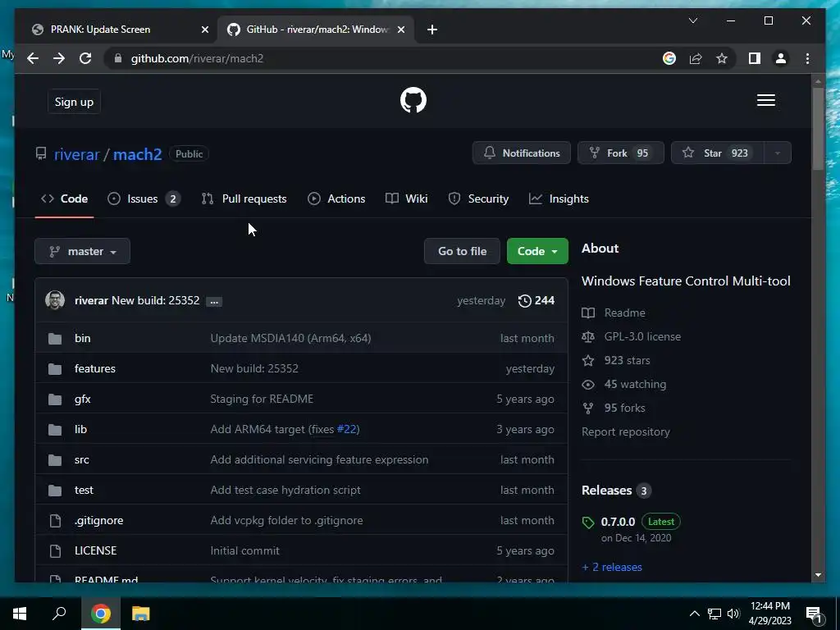The image size is (840, 630).
Task: Open the mach2 repository link
Action: [x=137, y=154]
